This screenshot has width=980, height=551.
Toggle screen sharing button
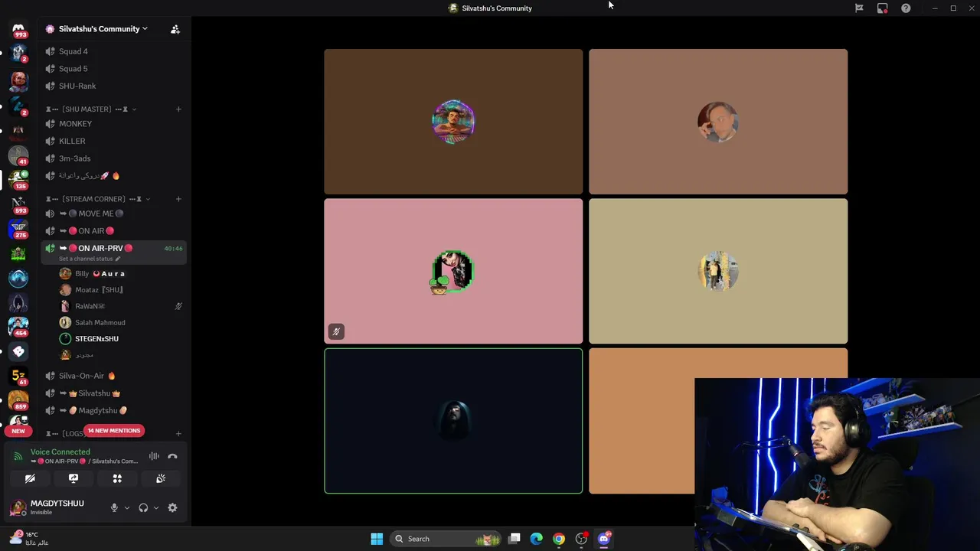point(73,478)
